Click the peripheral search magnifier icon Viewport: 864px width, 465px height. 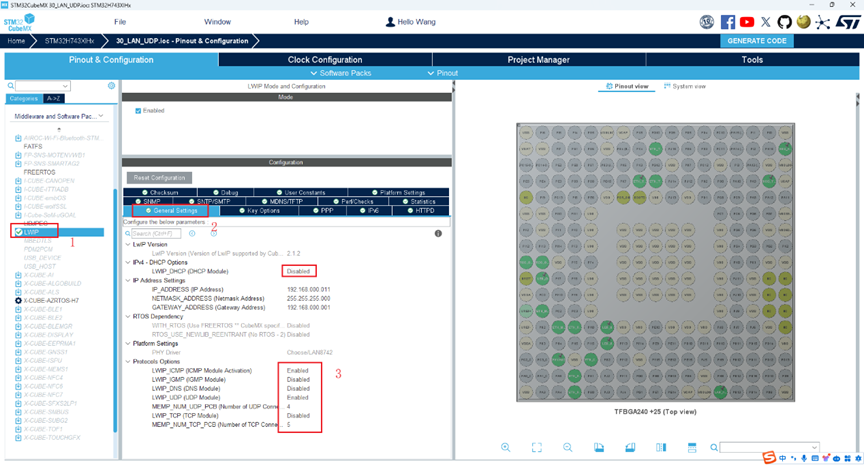(x=10, y=86)
